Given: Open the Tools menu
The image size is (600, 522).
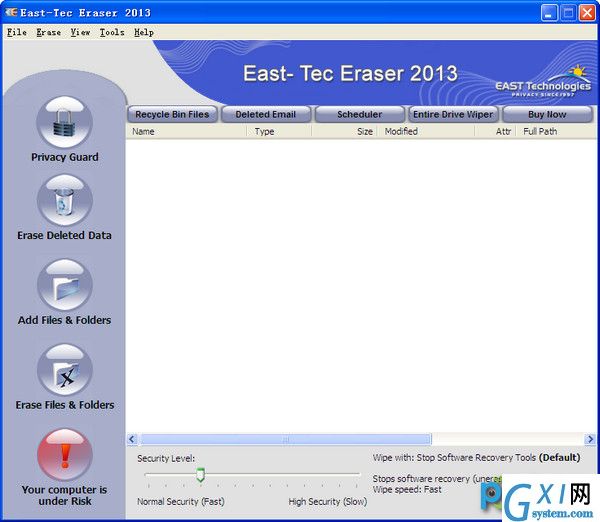Looking at the screenshot, I should click(112, 33).
